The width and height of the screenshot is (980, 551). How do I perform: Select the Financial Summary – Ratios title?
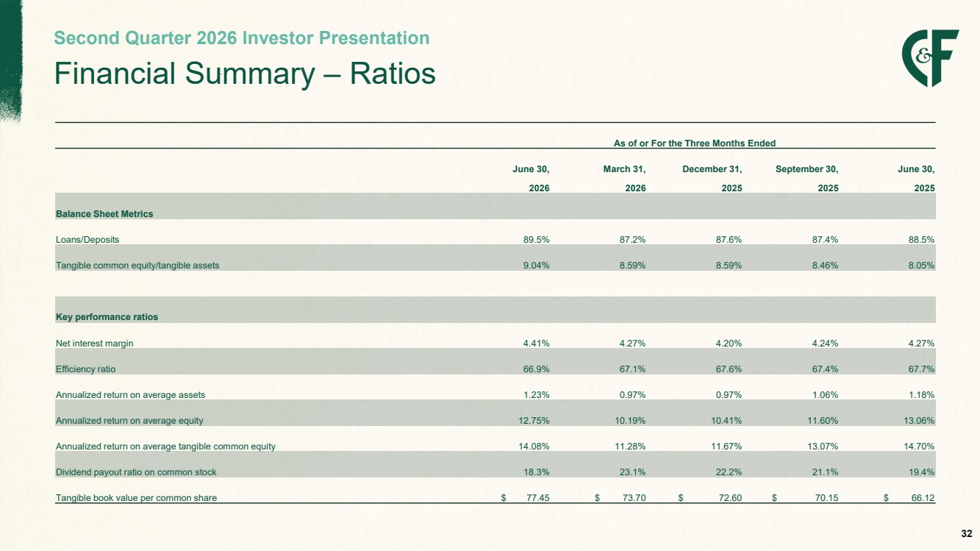[245, 74]
